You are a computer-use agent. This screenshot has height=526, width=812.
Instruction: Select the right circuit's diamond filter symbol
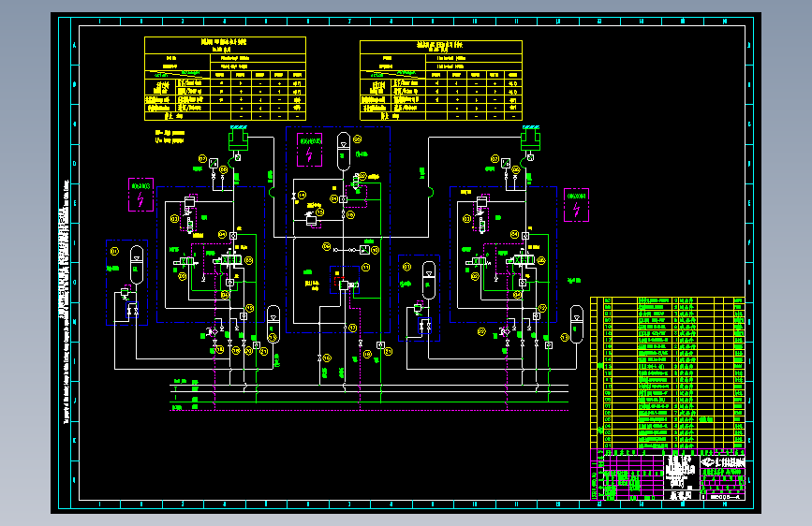point(504,332)
